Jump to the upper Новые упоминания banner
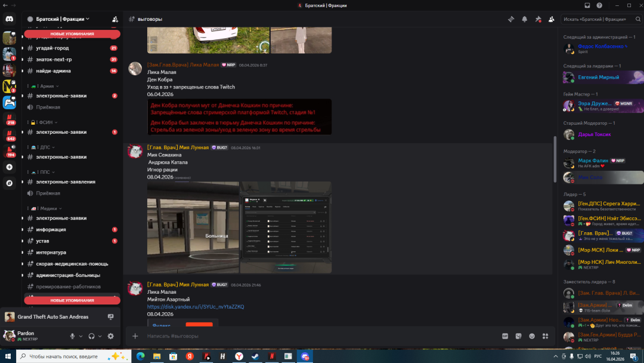 point(72,34)
